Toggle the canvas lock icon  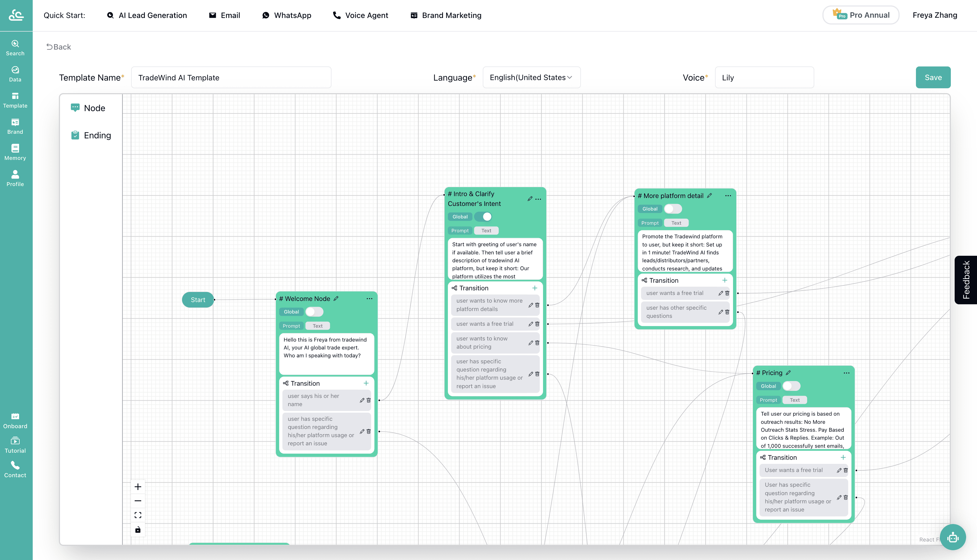[x=138, y=529]
